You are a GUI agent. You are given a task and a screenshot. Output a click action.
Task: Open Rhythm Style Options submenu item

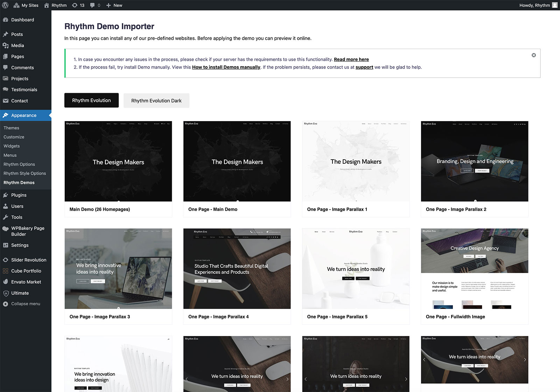click(x=24, y=173)
